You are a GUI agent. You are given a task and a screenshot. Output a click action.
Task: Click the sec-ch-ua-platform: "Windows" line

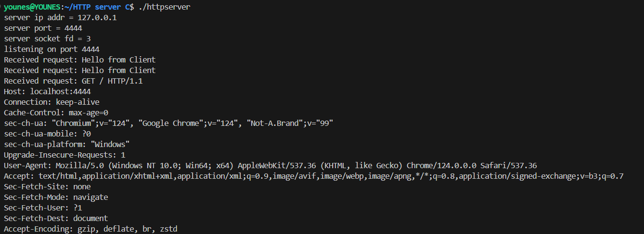click(x=66, y=144)
